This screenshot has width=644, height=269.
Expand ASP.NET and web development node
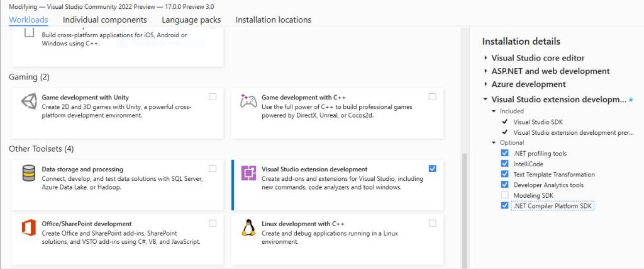(486, 71)
